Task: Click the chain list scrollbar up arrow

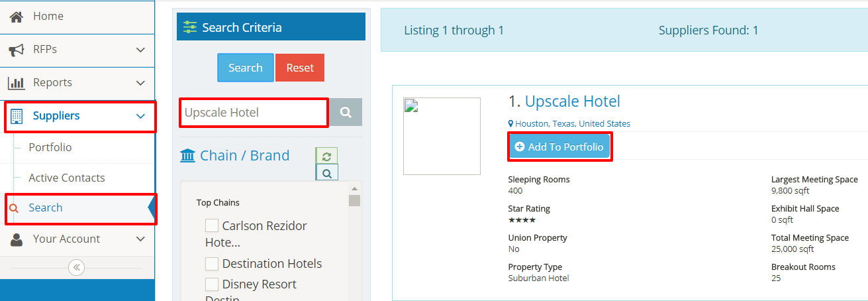Action: [x=354, y=189]
